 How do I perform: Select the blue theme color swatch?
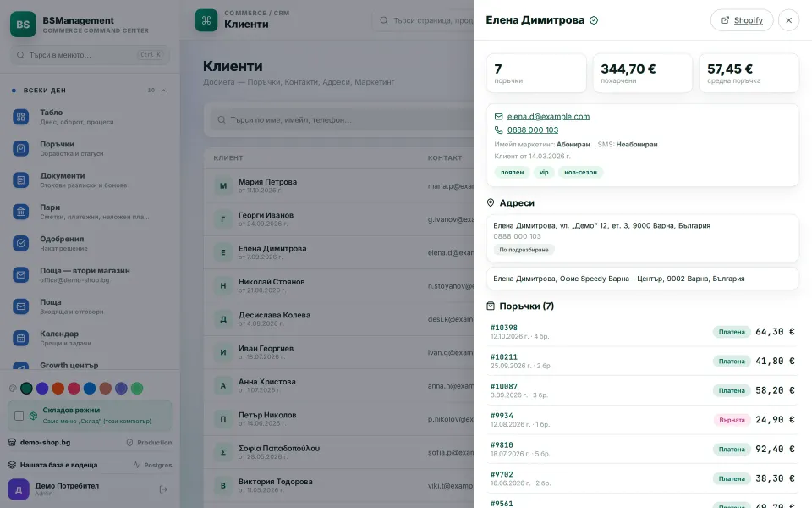coord(90,389)
